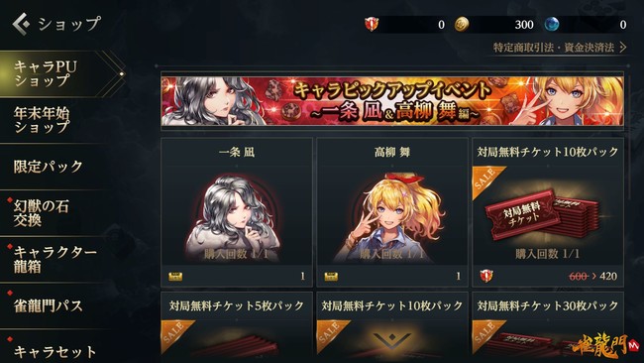Tap ticket icon under 高柳 舞 card
The width and height of the screenshot is (644, 363).
[331, 277]
